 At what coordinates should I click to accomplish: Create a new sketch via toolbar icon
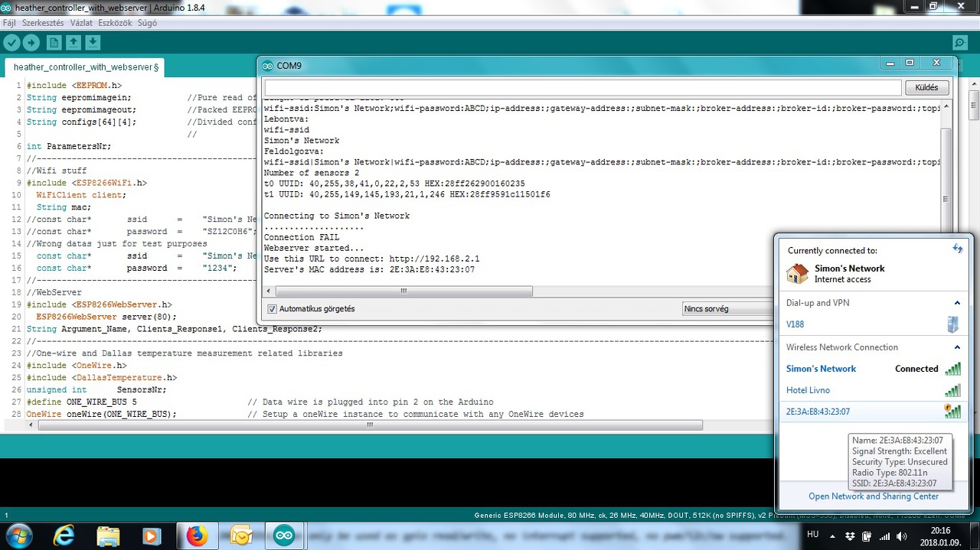[54, 43]
